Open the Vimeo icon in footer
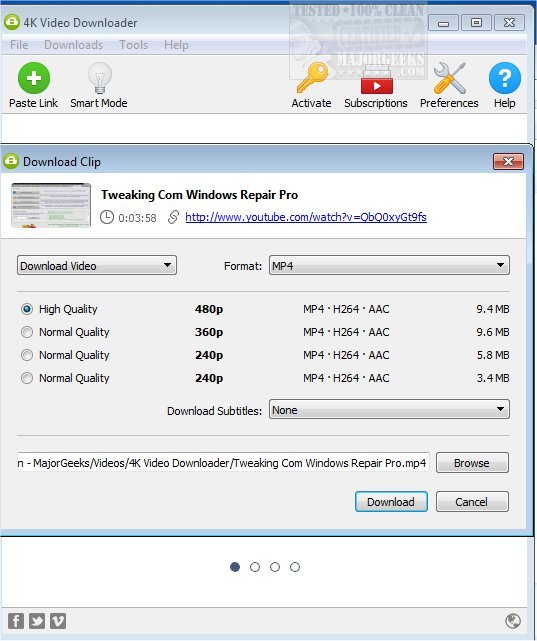Screen dimensions: 537x641 [x=58, y=621]
